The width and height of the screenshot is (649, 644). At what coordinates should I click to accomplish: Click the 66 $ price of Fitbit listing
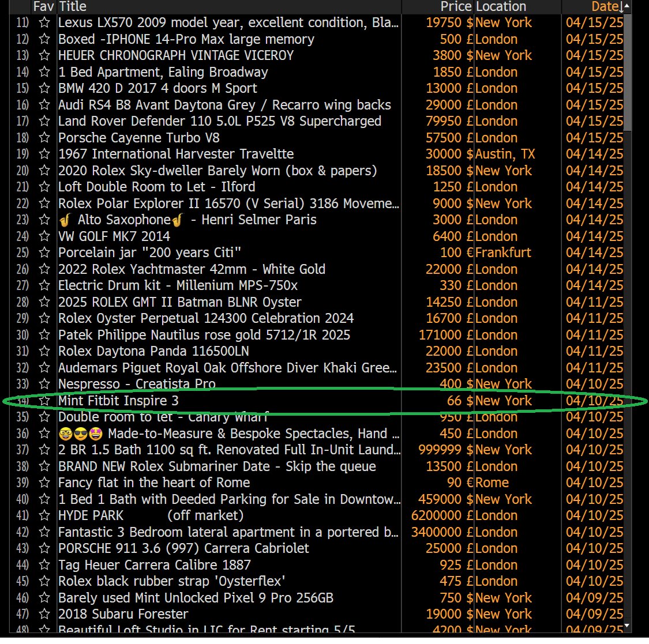coord(460,400)
